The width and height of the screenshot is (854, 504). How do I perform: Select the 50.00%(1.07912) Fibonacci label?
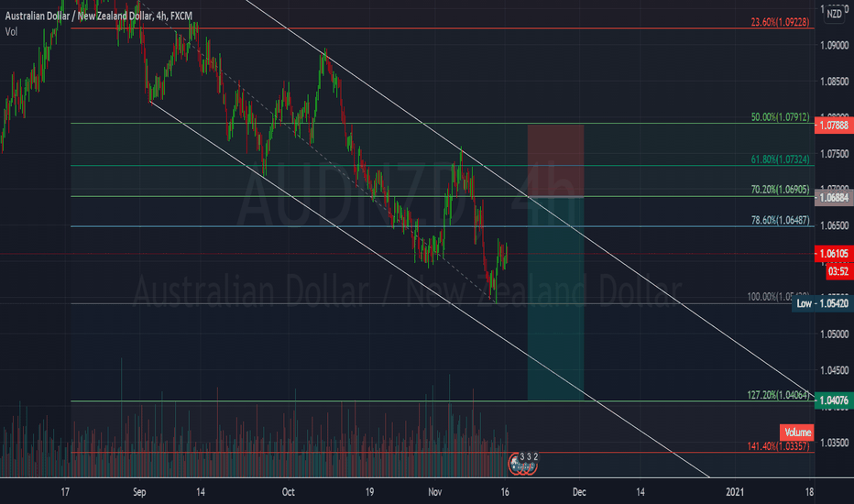coord(780,117)
